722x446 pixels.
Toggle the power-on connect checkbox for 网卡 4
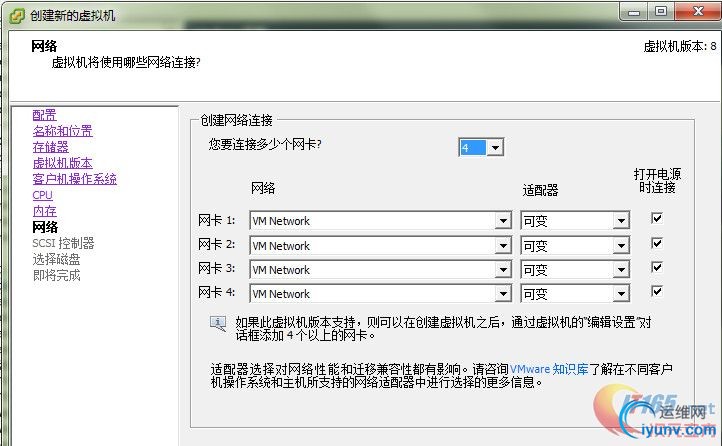click(657, 291)
